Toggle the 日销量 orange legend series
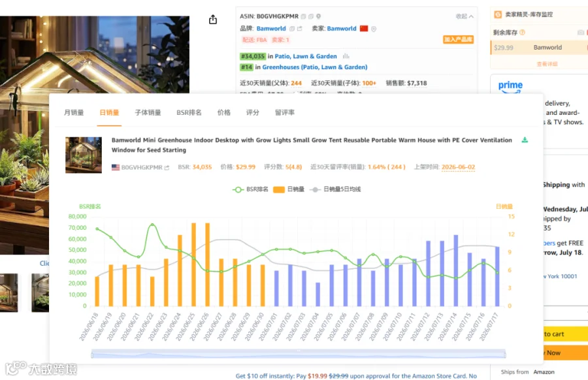This screenshot has width=588, height=380. 288,189
